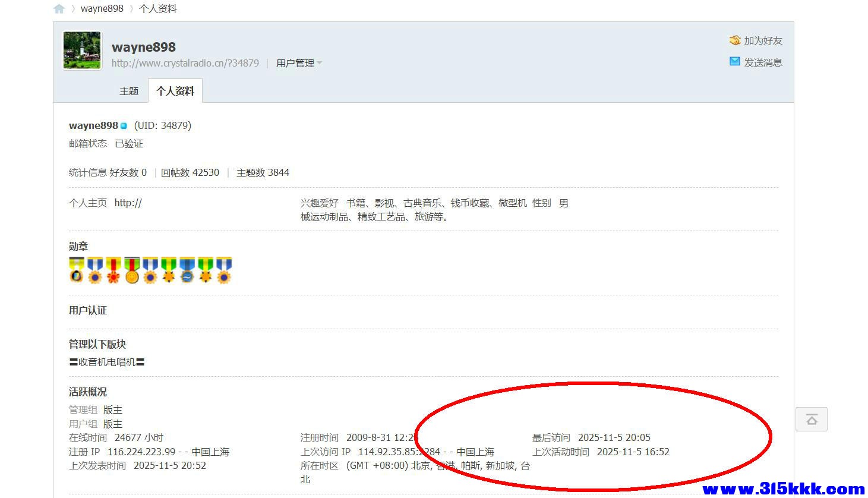The height and width of the screenshot is (498, 868).
Task: Click the wayne898 breadcrumb link
Action: click(x=102, y=8)
